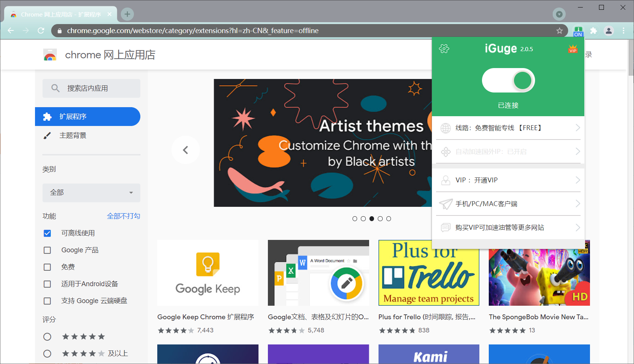The height and width of the screenshot is (364, 634).
Task: Click Plus for Trello (时间跟踪 title link
Action: (x=427, y=317)
